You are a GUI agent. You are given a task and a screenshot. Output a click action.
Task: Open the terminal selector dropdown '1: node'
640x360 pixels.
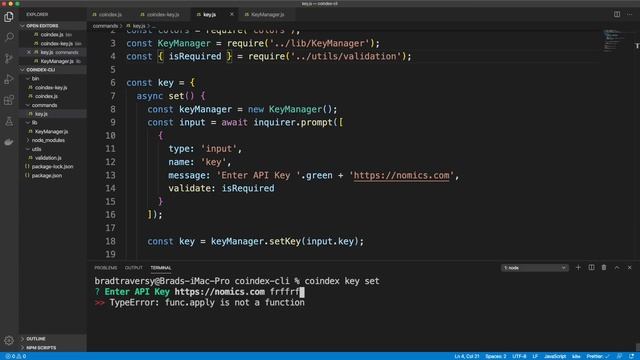click(534, 268)
